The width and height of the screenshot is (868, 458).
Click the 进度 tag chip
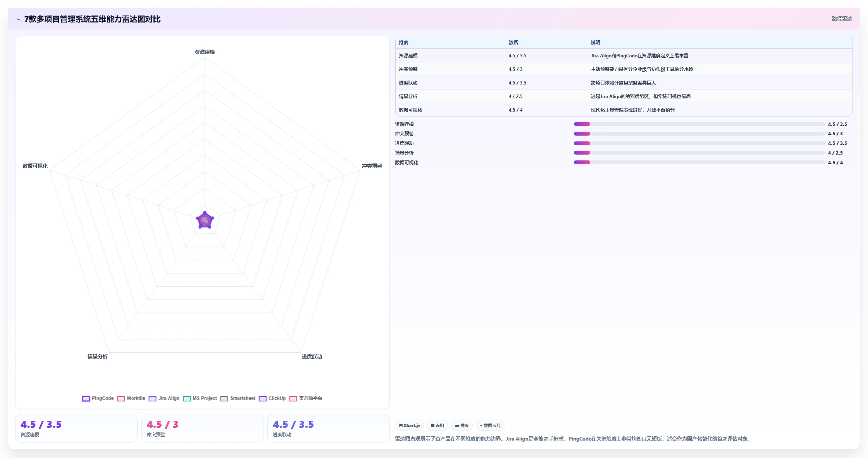(462, 425)
